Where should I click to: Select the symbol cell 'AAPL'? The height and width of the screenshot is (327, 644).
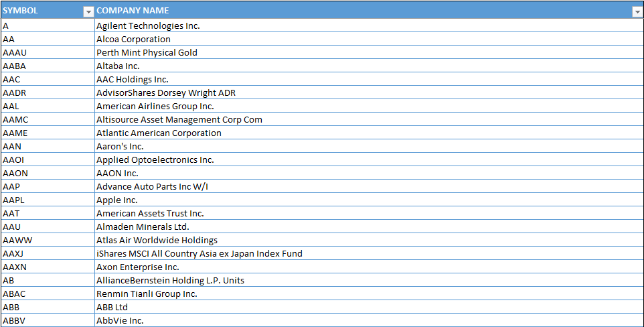[48, 200]
